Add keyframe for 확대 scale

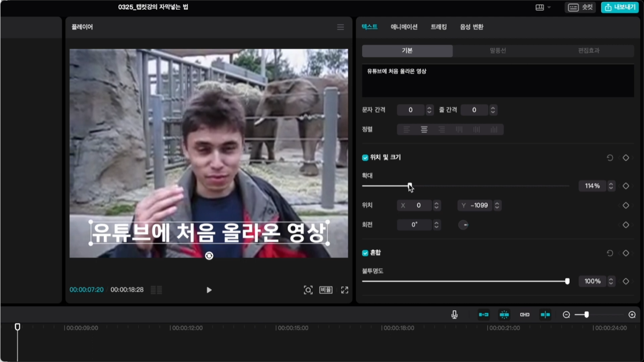[x=626, y=186]
